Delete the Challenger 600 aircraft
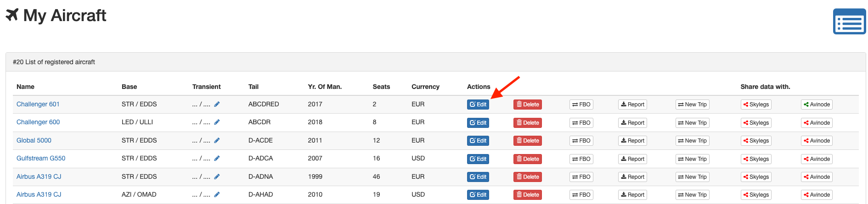Viewport: 868px width, 204px height. (x=527, y=123)
